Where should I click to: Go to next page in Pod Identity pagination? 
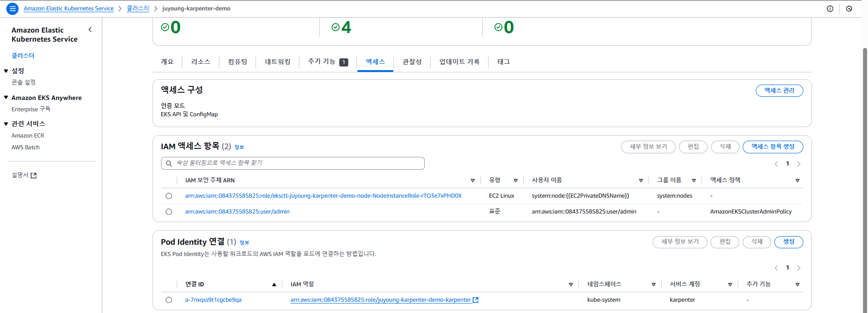pos(799,268)
